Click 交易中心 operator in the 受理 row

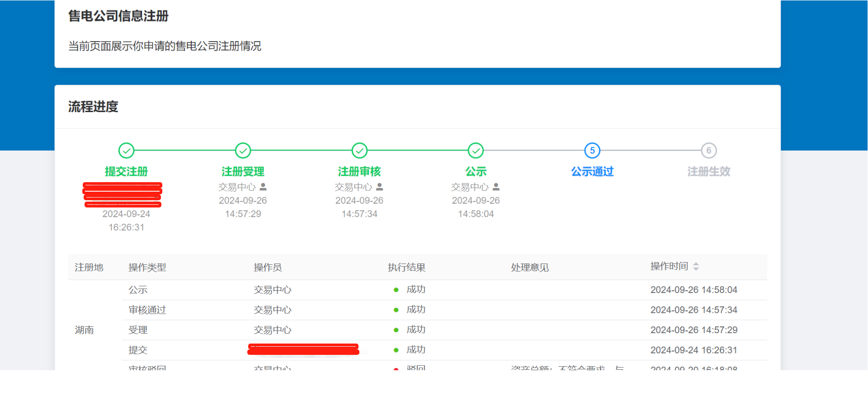pyautogui.click(x=273, y=330)
